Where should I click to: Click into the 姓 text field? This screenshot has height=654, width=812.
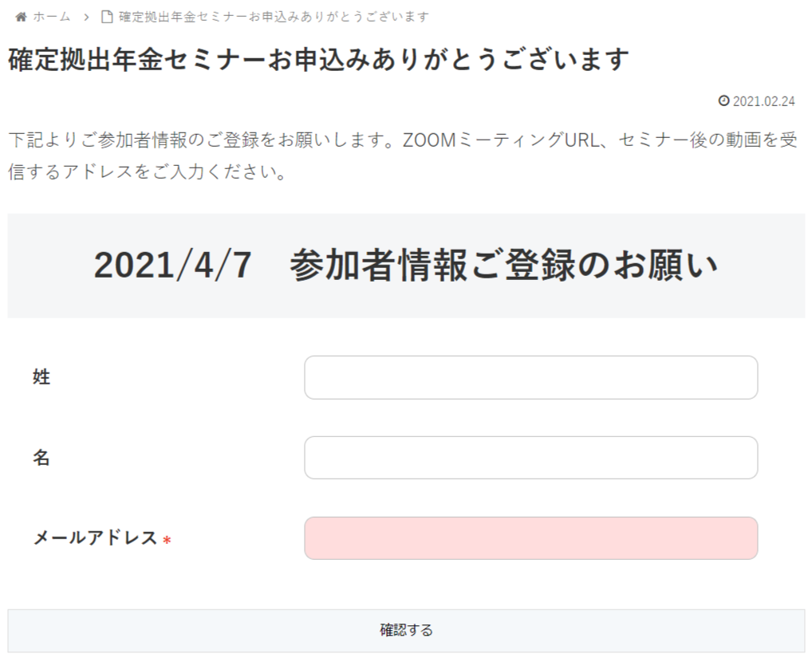pos(530,377)
